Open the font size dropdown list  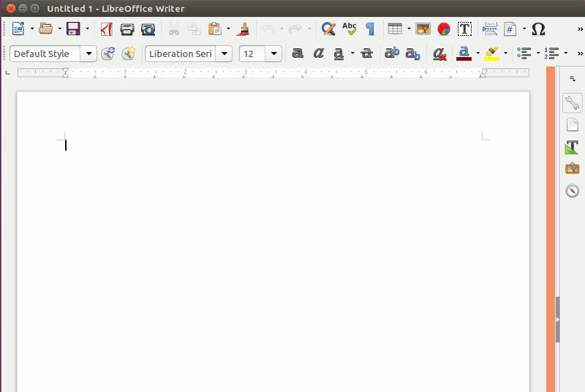[x=273, y=53]
